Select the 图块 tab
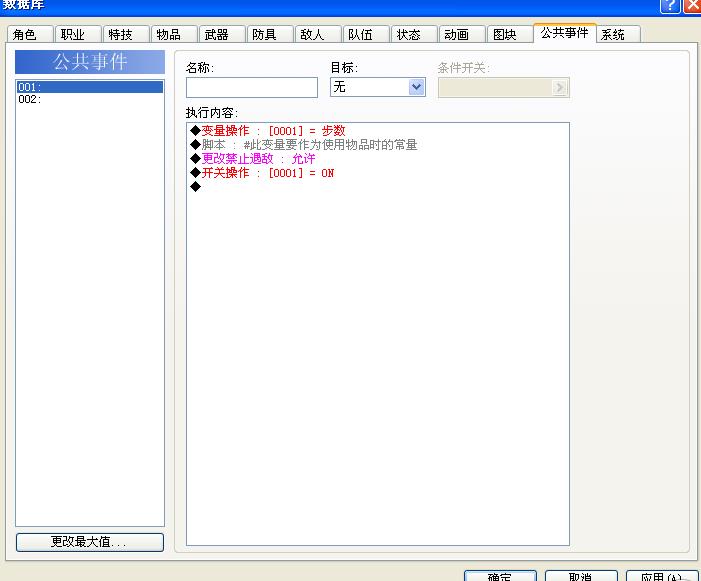 (x=510, y=34)
